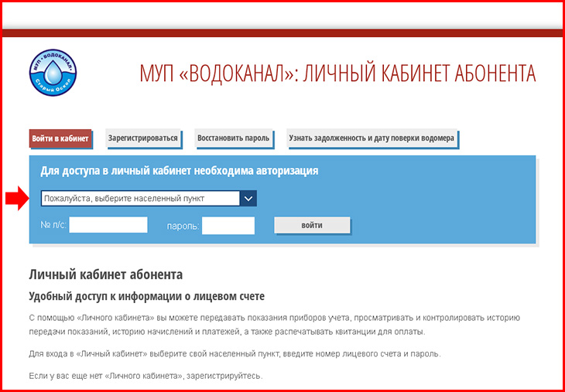This screenshot has height=392, width=565.
Task: Click the Для доступа в личный кабинет heading
Action: pyautogui.click(x=179, y=171)
